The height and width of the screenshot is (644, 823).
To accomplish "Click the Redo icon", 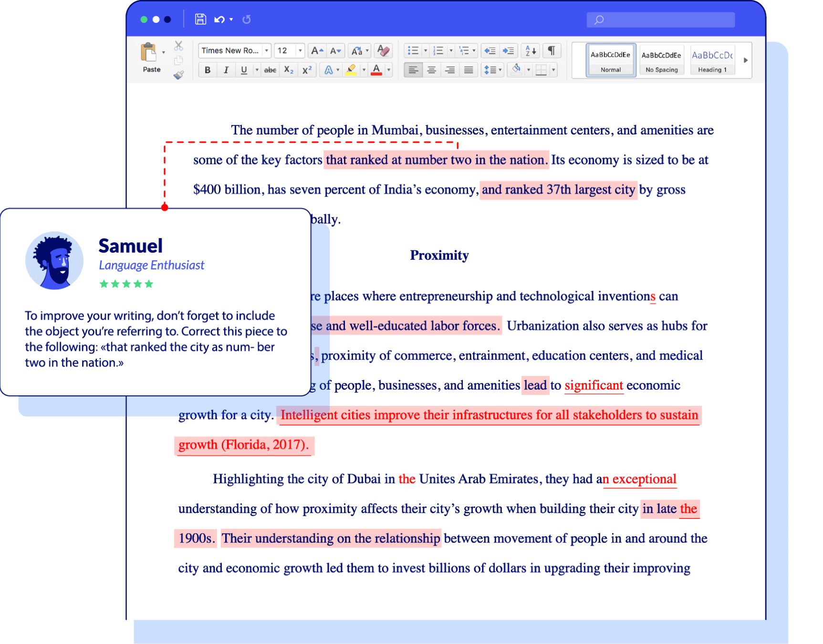I will pyautogui.click(x=246, y=20).
